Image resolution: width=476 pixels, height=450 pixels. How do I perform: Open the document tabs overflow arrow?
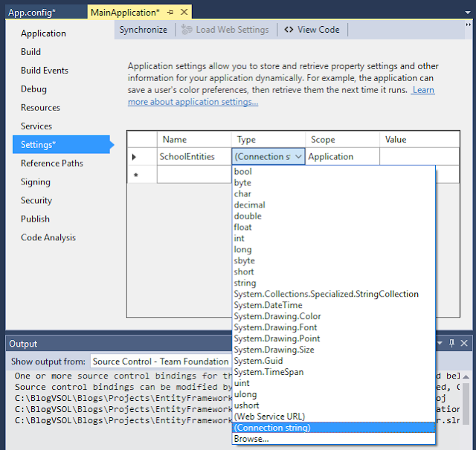(x=468, y=13)
